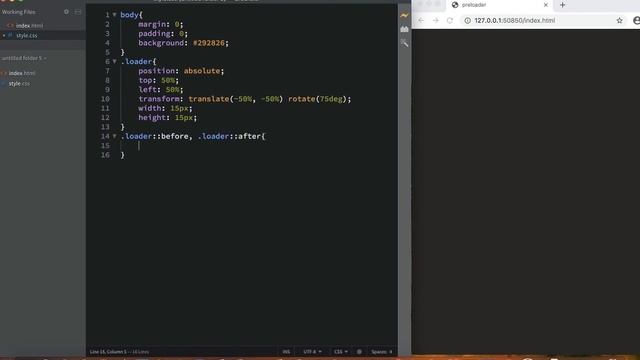Click the #292826 color value on line 4

209,43
